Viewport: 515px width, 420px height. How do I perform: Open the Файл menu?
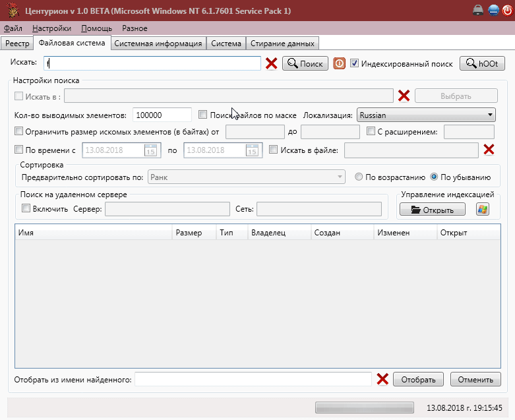tap(13, 28)
